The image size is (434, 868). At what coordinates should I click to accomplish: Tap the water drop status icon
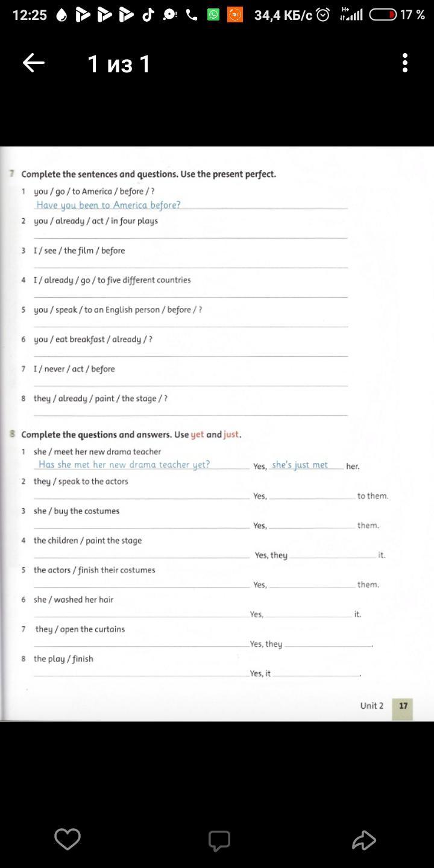click(61, 15)
